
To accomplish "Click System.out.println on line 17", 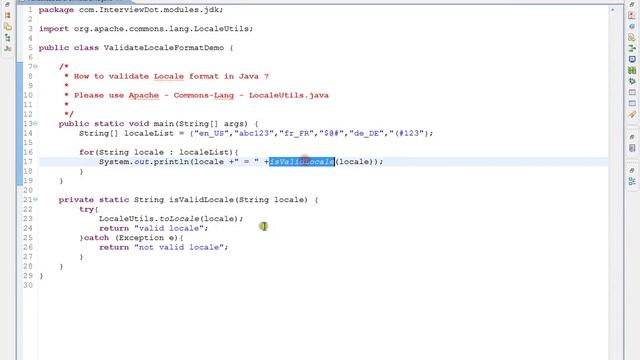I will 144,162.
